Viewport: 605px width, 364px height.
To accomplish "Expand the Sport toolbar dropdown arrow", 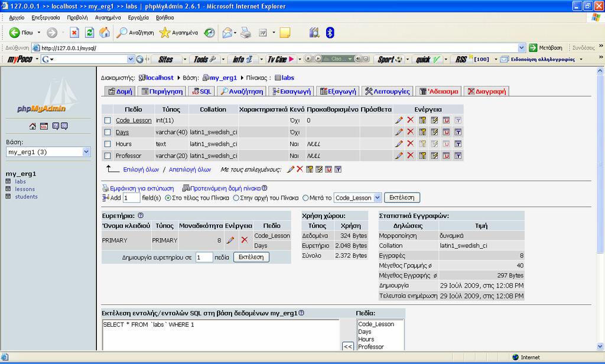I will pos(408,60).
